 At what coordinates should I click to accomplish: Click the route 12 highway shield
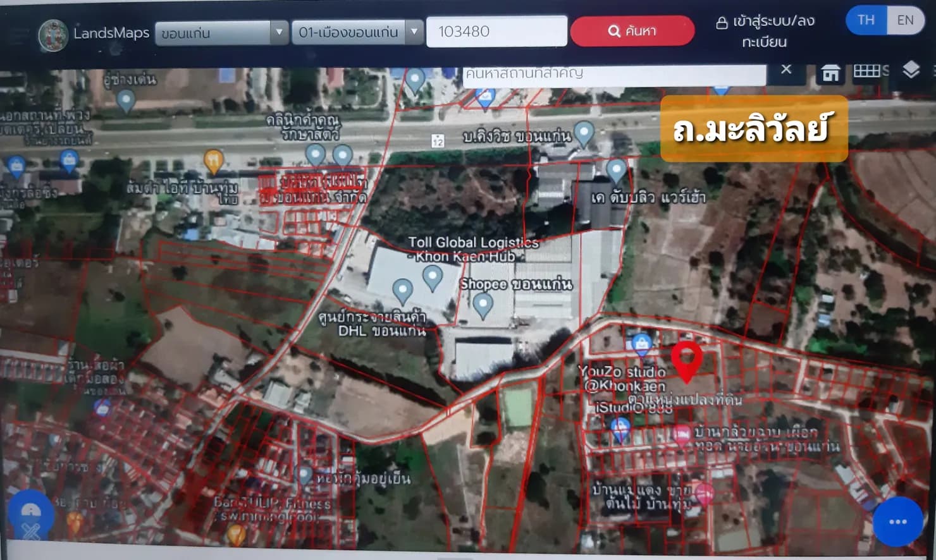(x=438, y=140)
